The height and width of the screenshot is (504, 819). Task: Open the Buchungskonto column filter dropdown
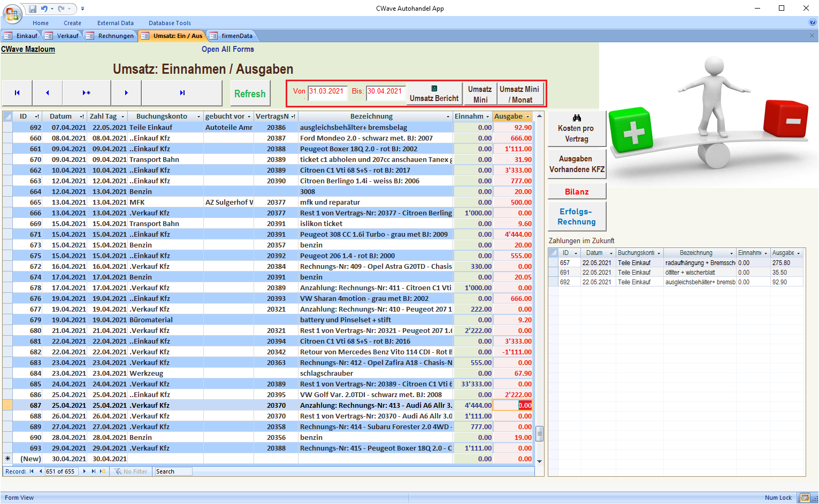pyautogui.click(x=198, y=117)
